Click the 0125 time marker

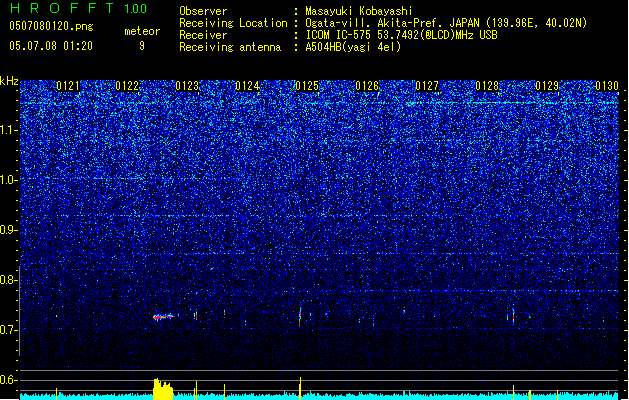pos(307,86)
